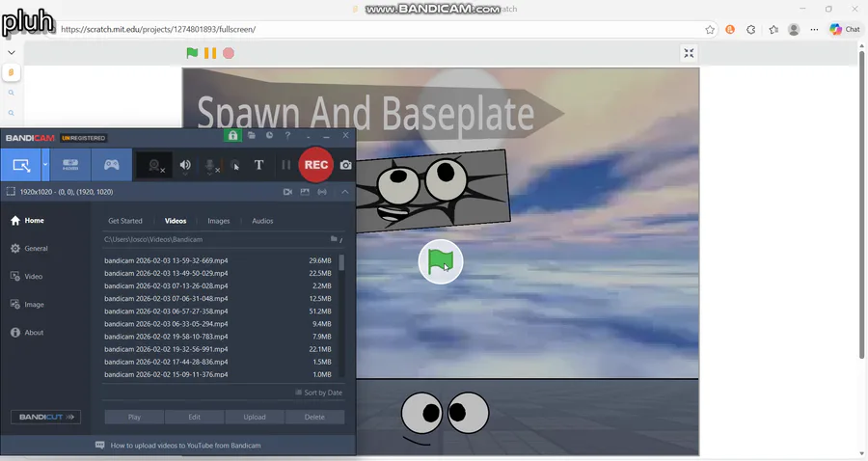The image size is (868, 461).
Task: Open Bandicam help question mark
Action: click(x=287, y=135)
